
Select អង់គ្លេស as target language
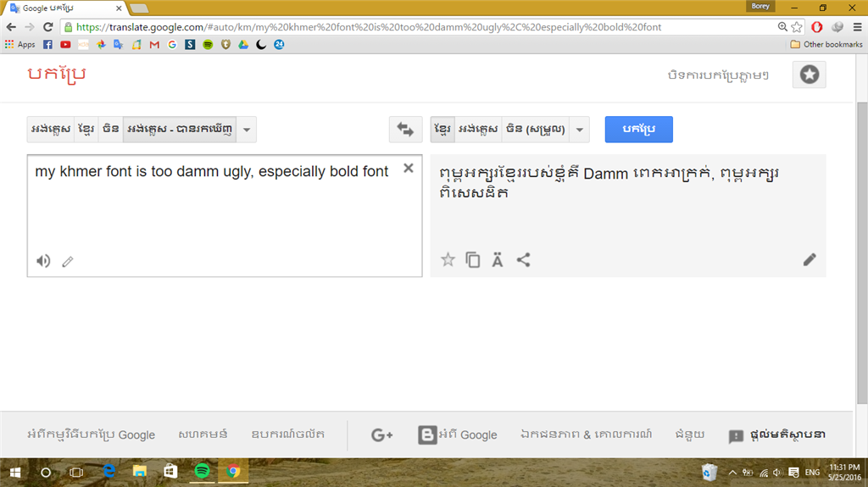coord(478,130)
